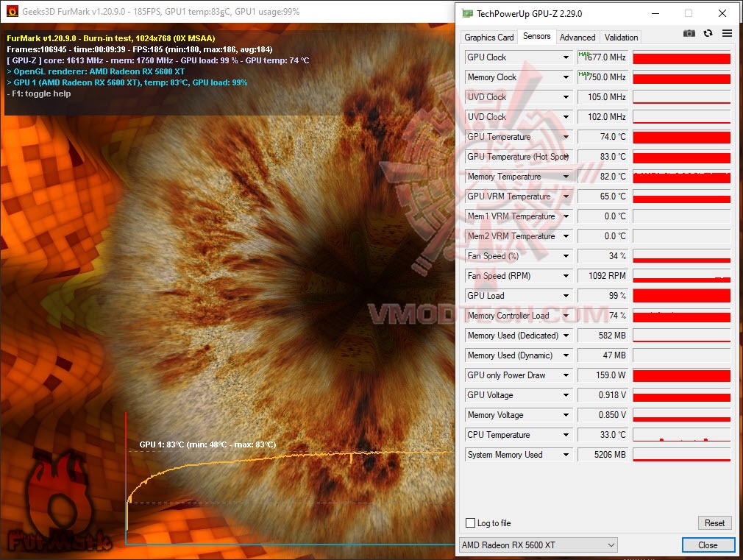Minimize the GPU-Z window

click(x=655, y=13)
